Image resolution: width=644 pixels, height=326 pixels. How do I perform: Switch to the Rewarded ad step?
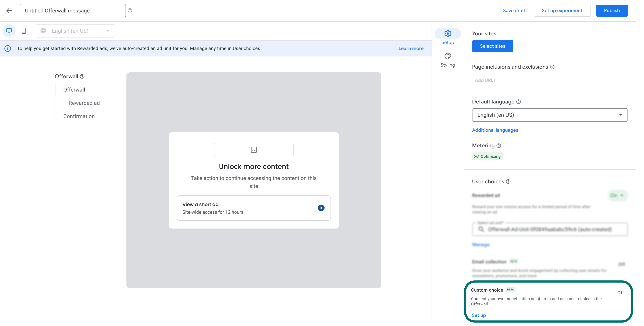pyautogui.click(x=84, y=103)
